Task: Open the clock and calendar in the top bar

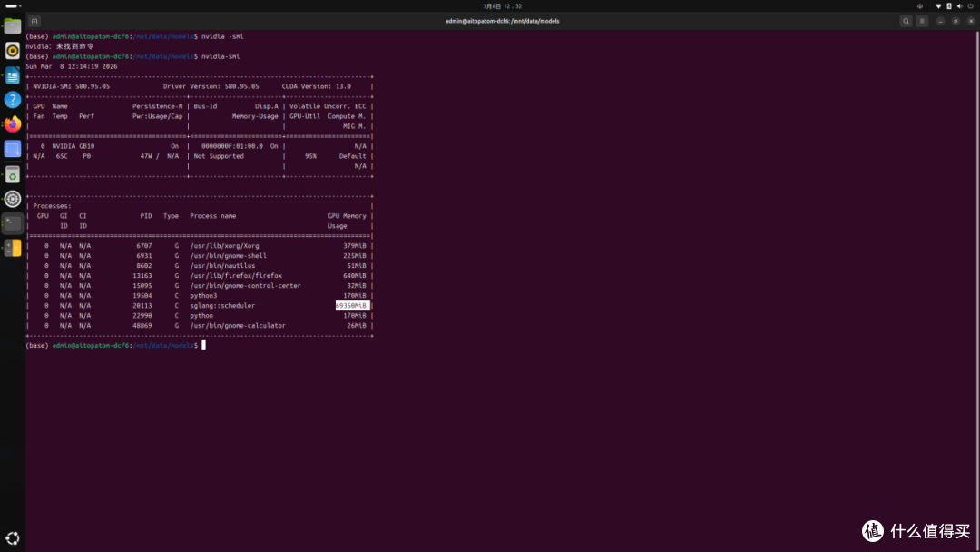Action: pos(503,5)
